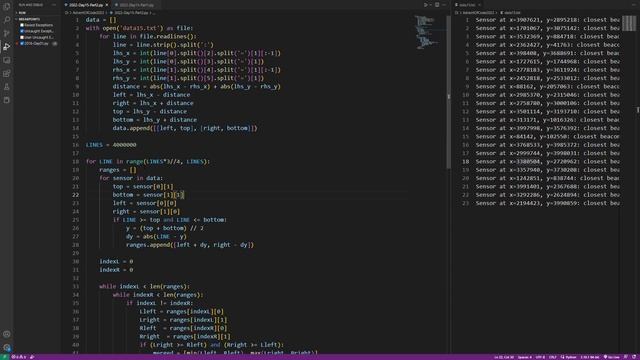Toggle the Raised Exceptions breakpoint checkbox
This screenshot has height=360, width=640.
[22, 25]
